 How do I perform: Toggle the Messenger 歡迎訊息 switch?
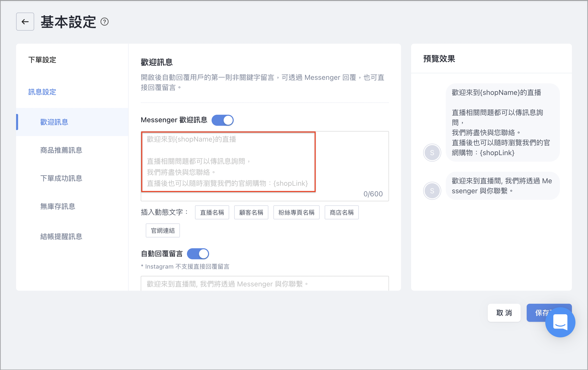[222, 120]
